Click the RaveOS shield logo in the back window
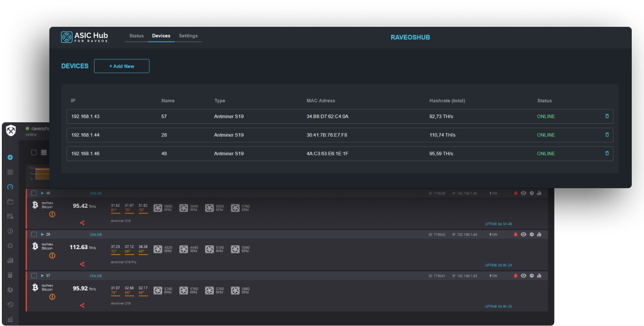The image size is (644, 326). tap(10, 131)
